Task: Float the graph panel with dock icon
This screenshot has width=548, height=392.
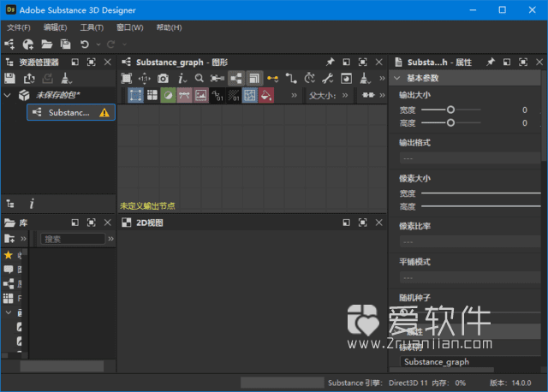Action: (x=346, y=62)
